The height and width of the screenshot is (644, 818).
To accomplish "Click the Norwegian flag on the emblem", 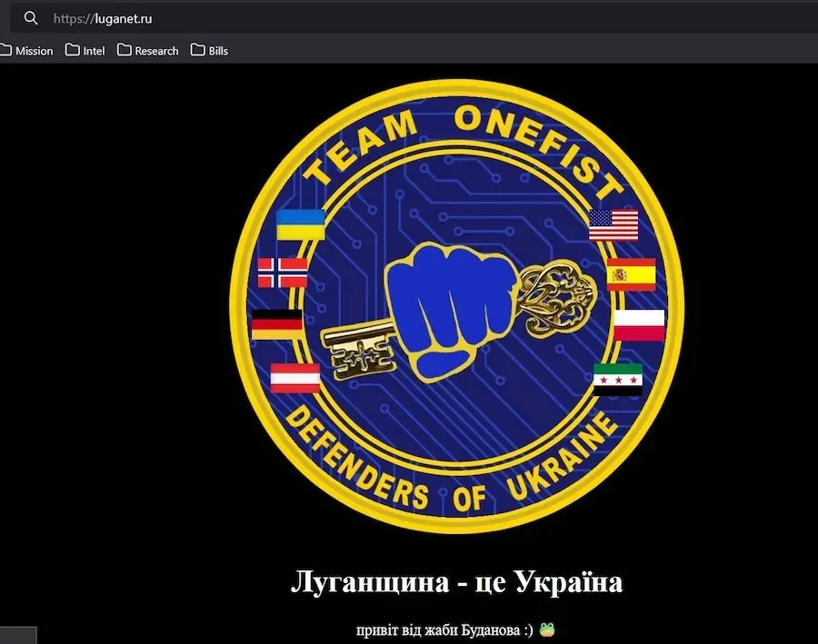I will [x=283, y=272].
